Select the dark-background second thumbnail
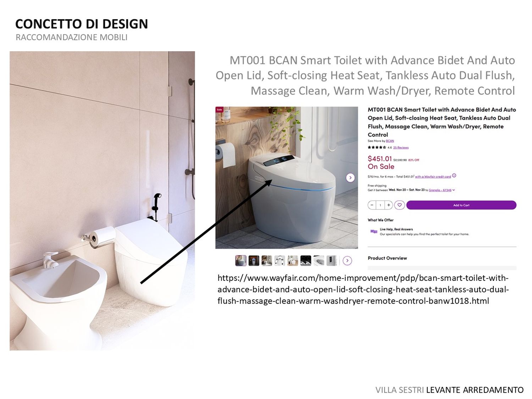The height and width of the screenshot is (399, 532). (254, 261)
